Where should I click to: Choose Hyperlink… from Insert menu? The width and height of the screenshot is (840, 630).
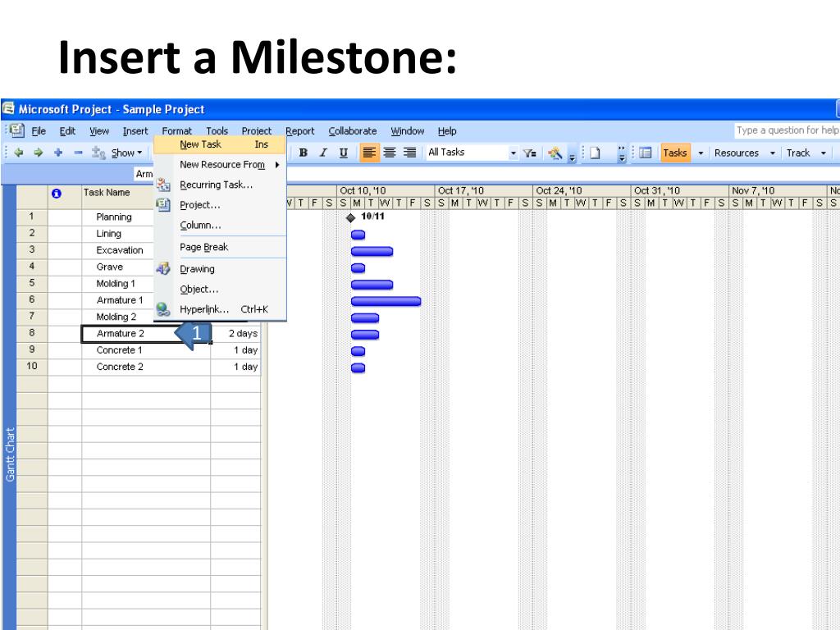220,309
